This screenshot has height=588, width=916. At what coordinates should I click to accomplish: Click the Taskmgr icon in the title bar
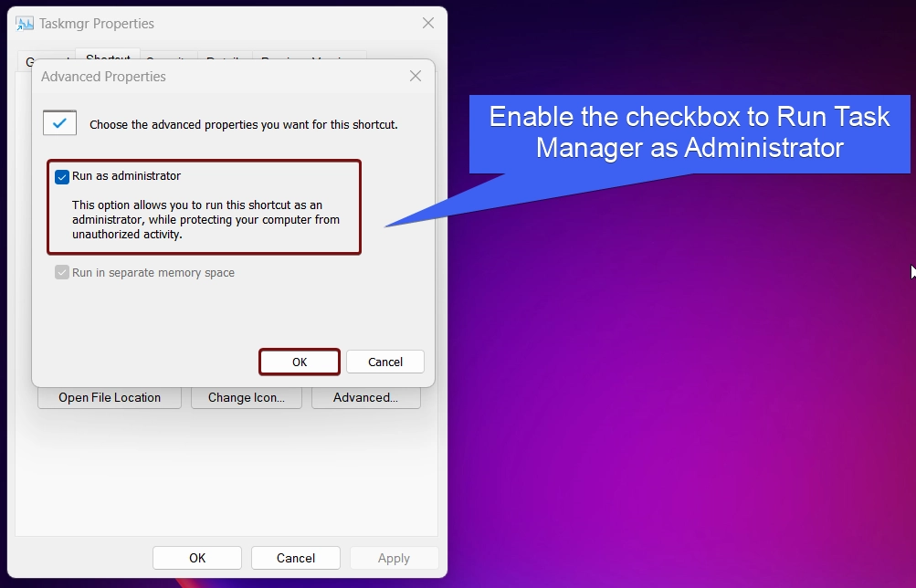tap(25, 24)
